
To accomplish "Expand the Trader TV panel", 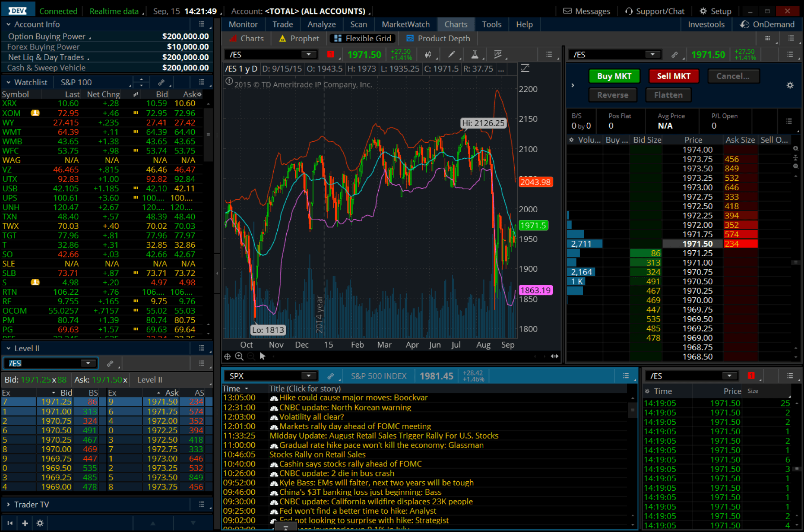I will (x=8, y=505).
